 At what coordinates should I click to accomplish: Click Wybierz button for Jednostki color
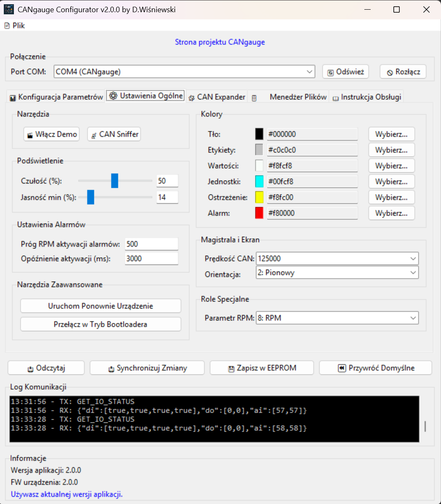click(391, 181)
